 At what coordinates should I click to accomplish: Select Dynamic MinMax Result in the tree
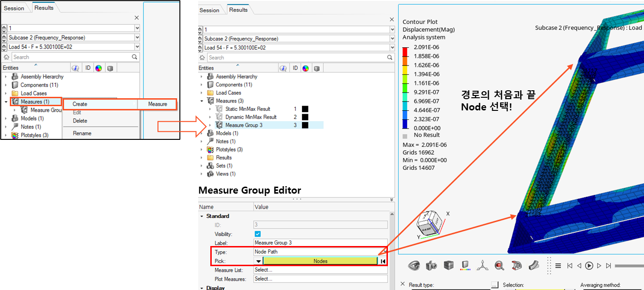pos(251,117)
